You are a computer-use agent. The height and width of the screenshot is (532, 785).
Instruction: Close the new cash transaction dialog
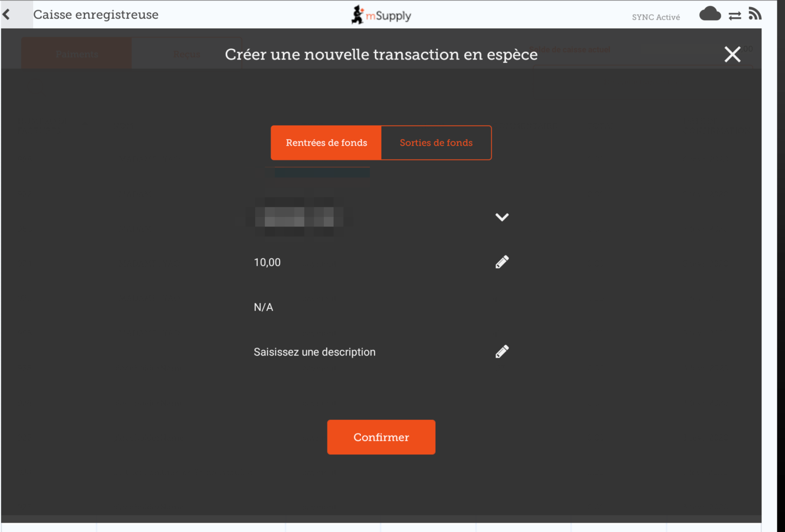732,55
